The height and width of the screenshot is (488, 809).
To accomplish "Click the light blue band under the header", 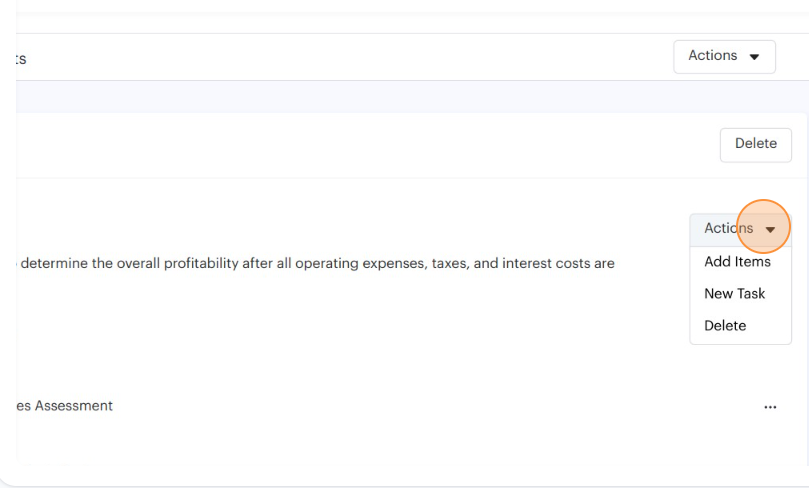I will (400, 96).
